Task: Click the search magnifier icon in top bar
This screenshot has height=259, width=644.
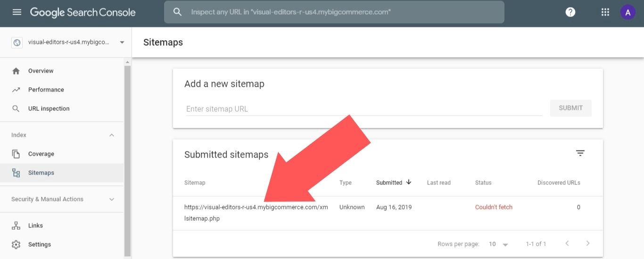Action: (178, 12)
